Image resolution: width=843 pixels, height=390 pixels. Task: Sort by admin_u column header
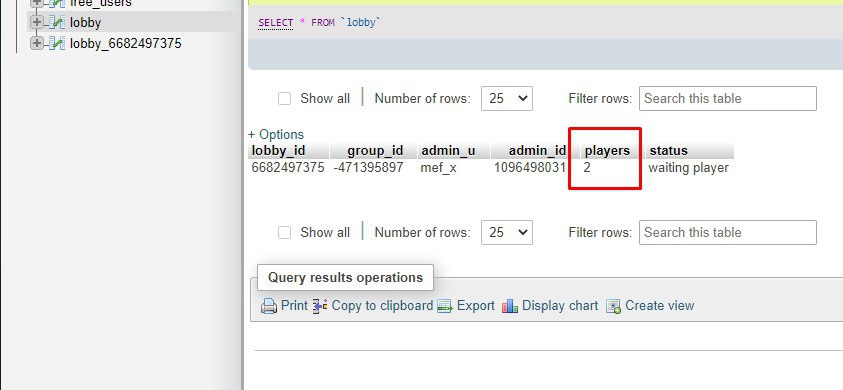[x=448, y=151]
